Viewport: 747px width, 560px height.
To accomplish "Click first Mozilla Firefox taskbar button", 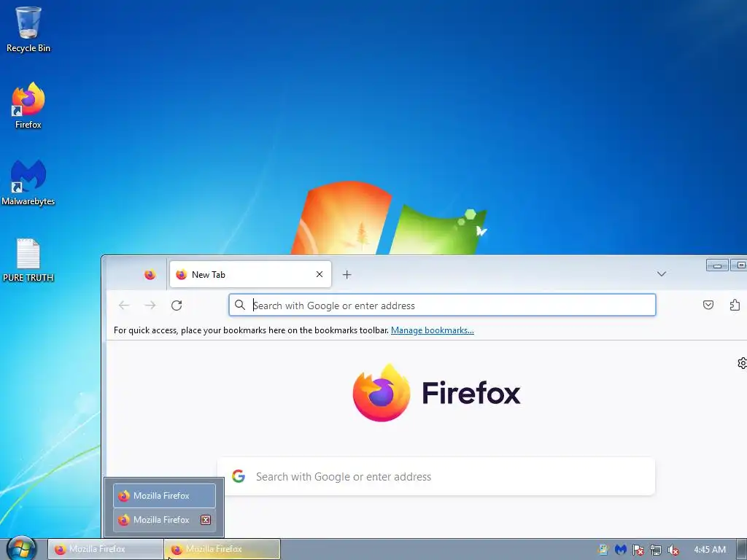I will (105, 549).
